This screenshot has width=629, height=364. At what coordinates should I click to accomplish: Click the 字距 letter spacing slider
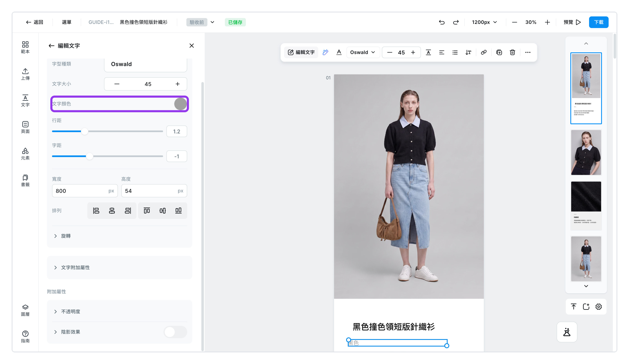[107, 156]
